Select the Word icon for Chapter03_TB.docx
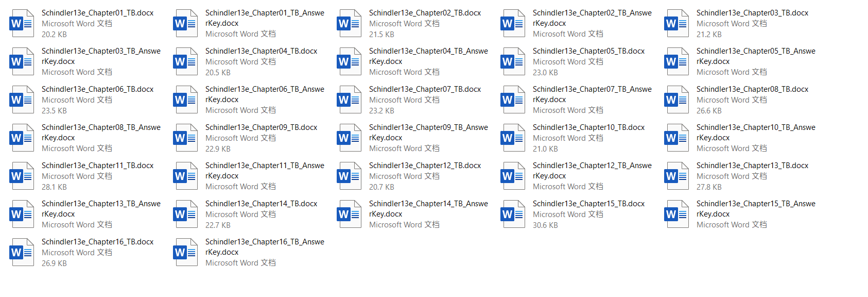The height and width of the screenshot is (297, 868). tap(676, 23)
